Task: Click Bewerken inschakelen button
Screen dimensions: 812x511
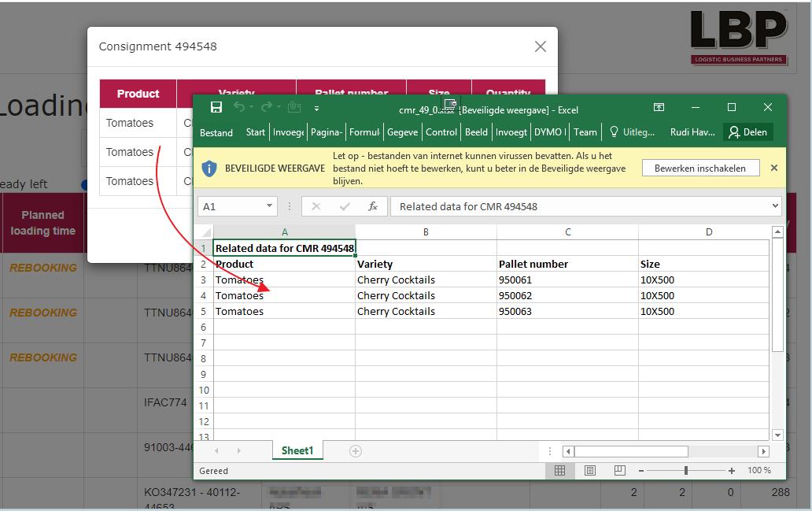Action: pos(700,168)
